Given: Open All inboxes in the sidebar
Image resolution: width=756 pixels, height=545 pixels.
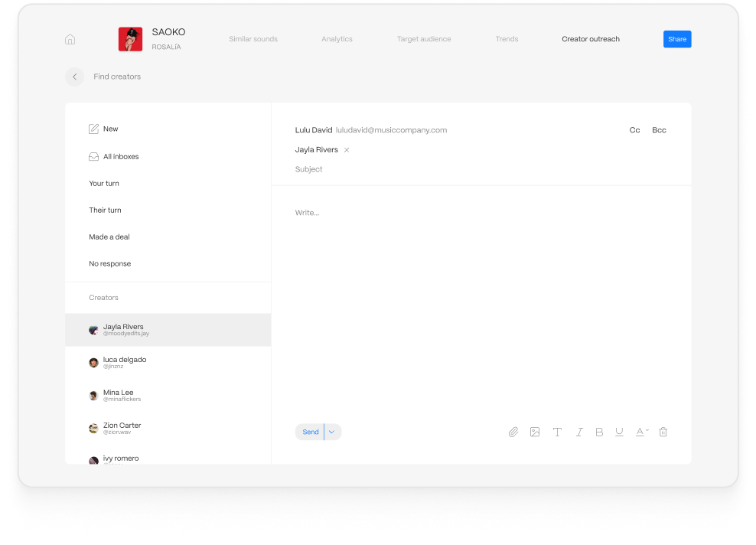Looking at the screenshot, I should pyautogui.click(x=120, y=157).
